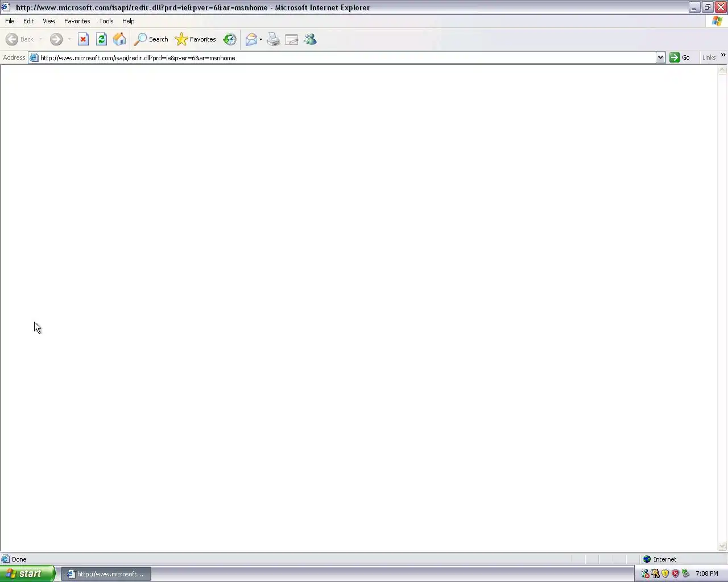Click the Messenger tray icon with red X
Viewport: 728px width, 582px height.
[645, 573]
